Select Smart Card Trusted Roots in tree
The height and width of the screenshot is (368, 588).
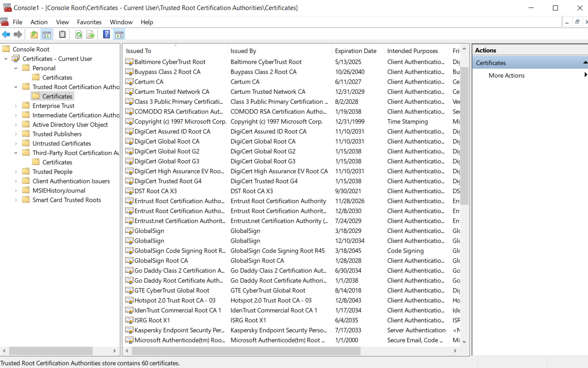[67, 200]
